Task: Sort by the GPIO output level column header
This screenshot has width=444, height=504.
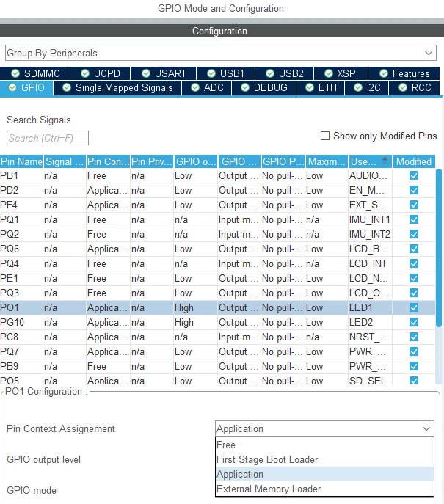Action: click(196, 161)
